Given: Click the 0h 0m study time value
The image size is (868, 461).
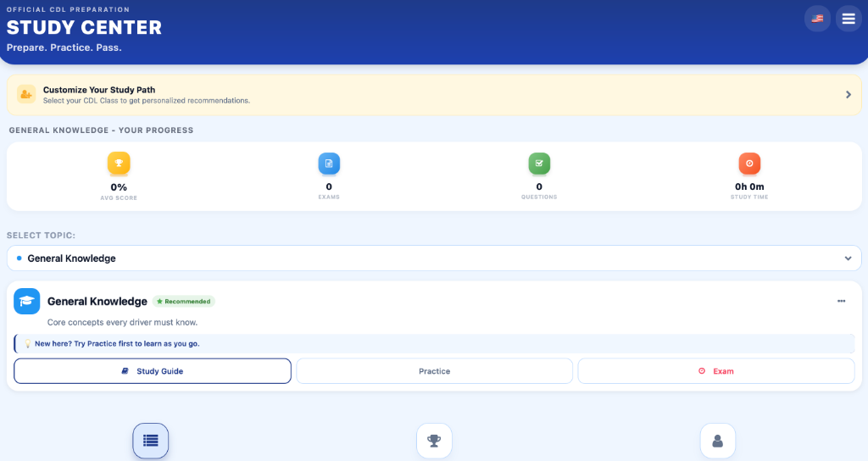Looking at the screenshot, I should point(749,186).
